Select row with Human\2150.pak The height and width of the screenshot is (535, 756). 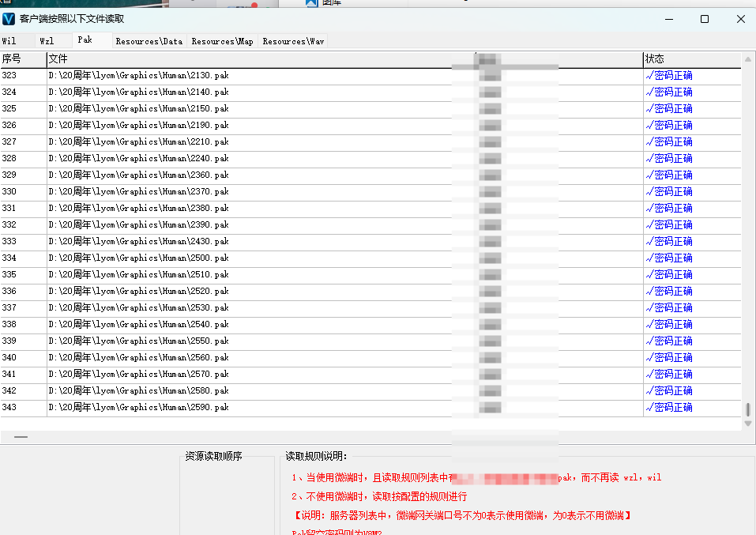370,109
